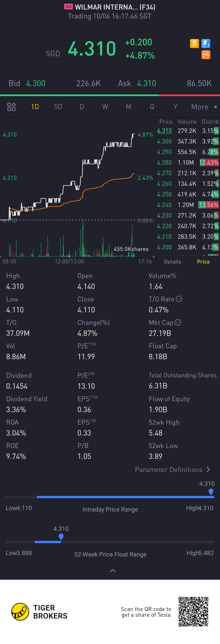Open the T/O Rate info bubble
Screen dimensions: 220x644
(179, 299)
